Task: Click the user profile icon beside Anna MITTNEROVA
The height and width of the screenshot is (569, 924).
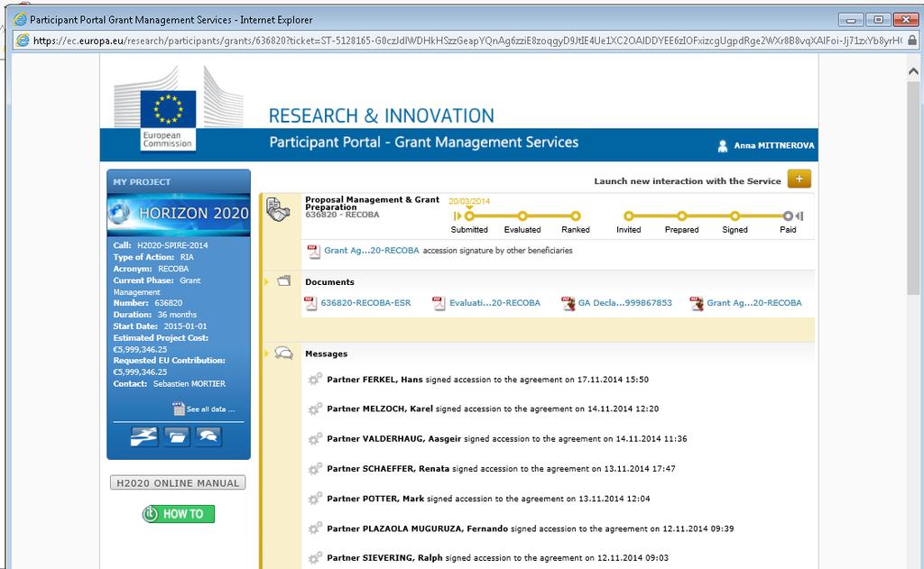Action: 723,146
